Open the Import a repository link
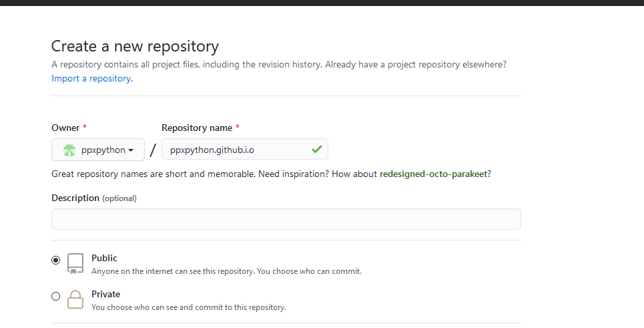 [91, 78]
